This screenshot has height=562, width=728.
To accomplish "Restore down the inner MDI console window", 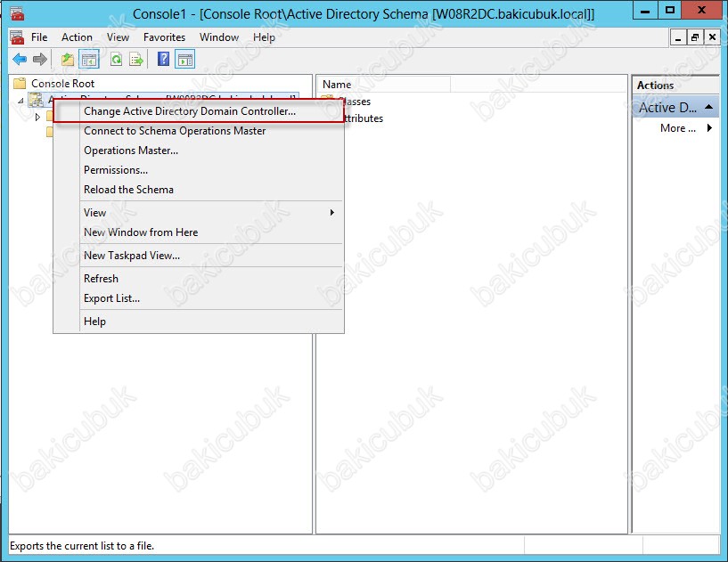I will [x=695, y=37].
